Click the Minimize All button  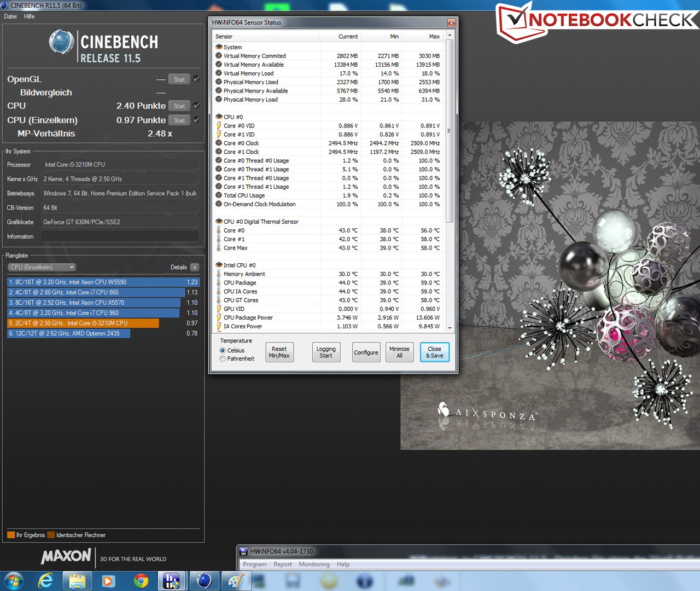tap(399, 352)
